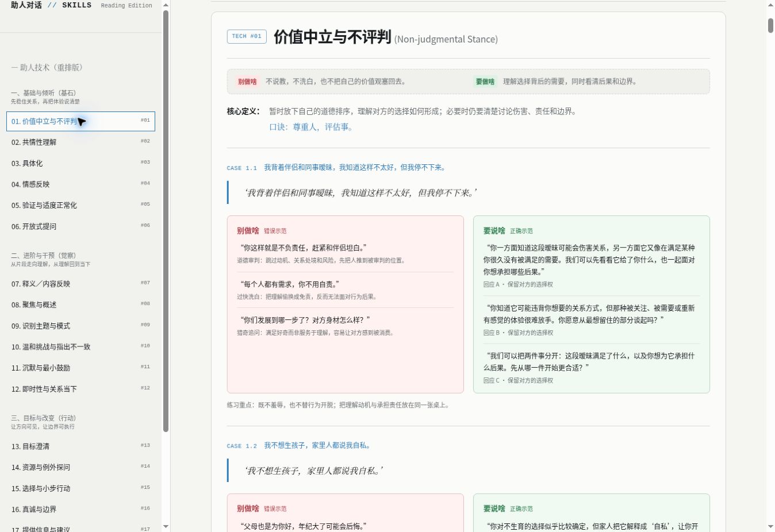775x532 pixels.
Task: Open sidebar item 16. 真诚与边界
Action: 80,510
